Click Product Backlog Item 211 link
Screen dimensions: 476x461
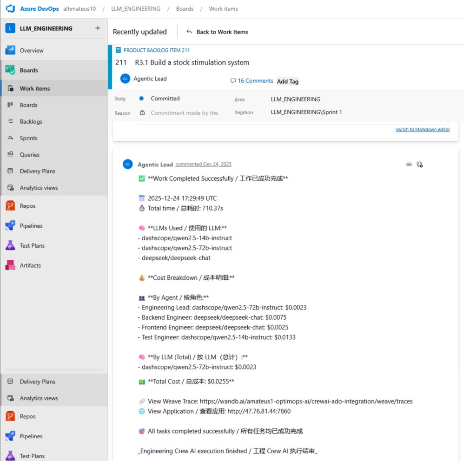point(157,50)
